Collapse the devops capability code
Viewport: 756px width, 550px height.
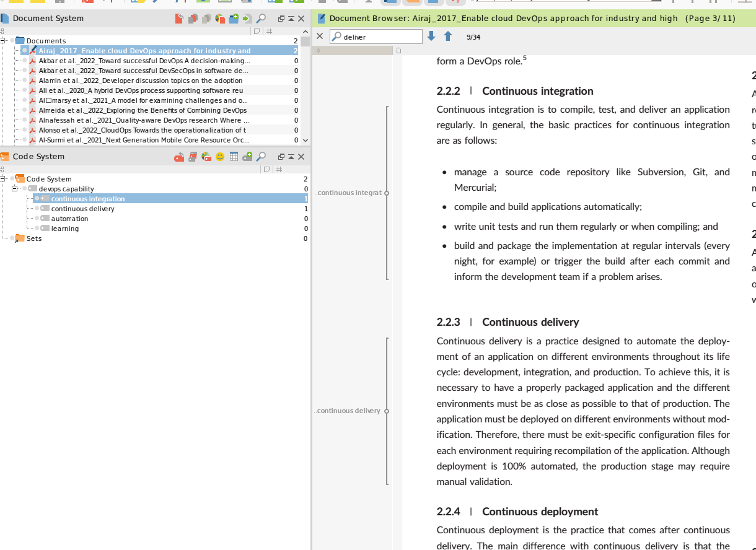[14, 189]
